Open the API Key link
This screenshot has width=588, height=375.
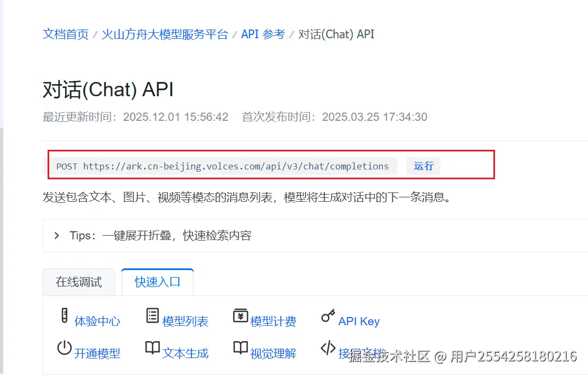359,321
